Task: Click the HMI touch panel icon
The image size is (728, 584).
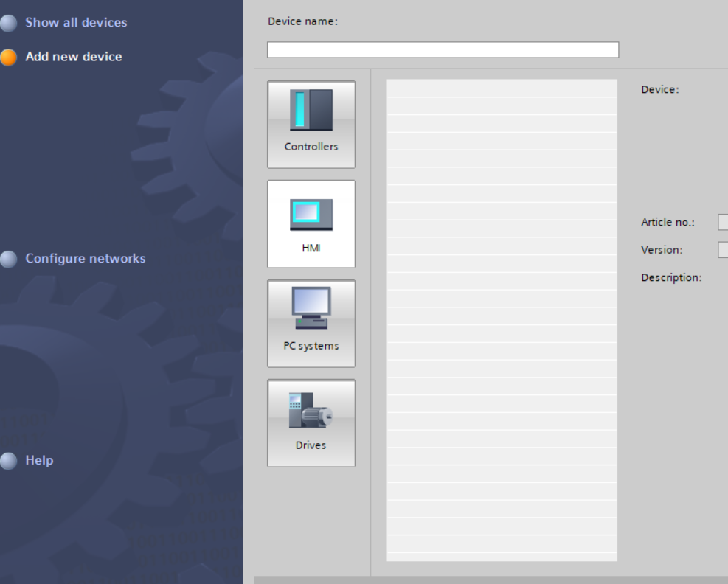Action: pos(311,214)
